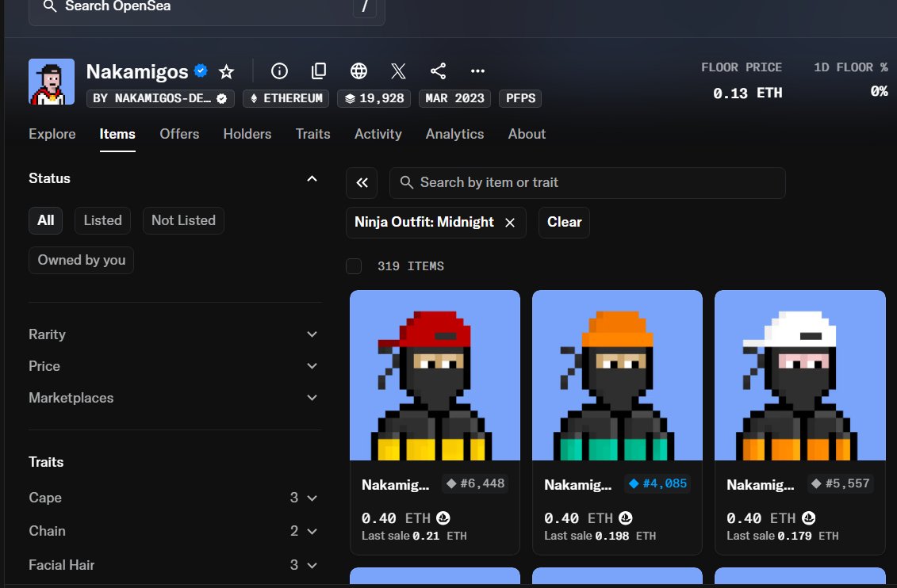Click Last sale 0.179 ETH text

(x=783, y=536)
